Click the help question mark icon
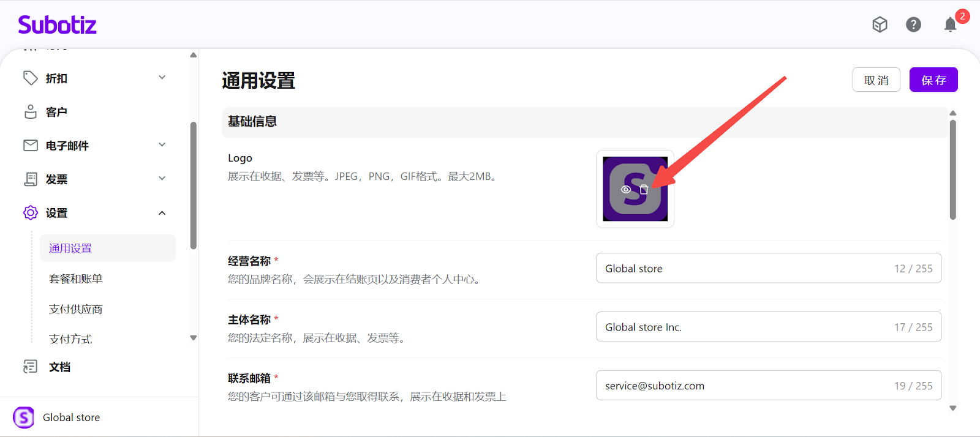The image size is (980, 437). 913,24
